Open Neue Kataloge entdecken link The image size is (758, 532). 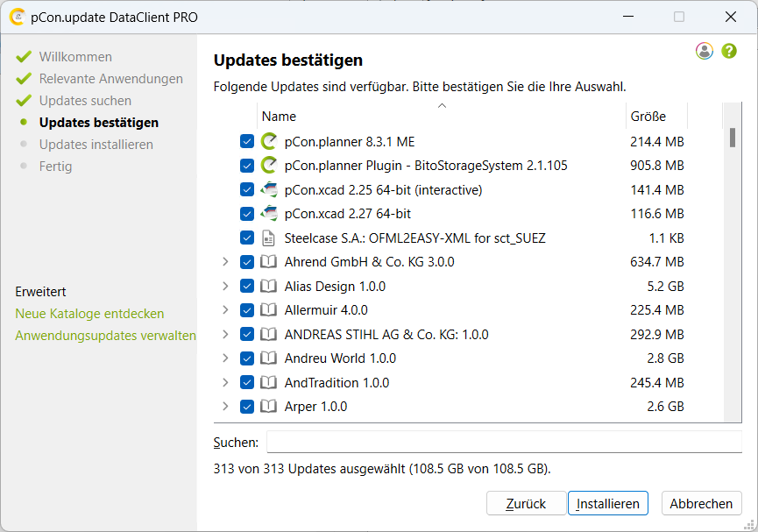[89, 314]
